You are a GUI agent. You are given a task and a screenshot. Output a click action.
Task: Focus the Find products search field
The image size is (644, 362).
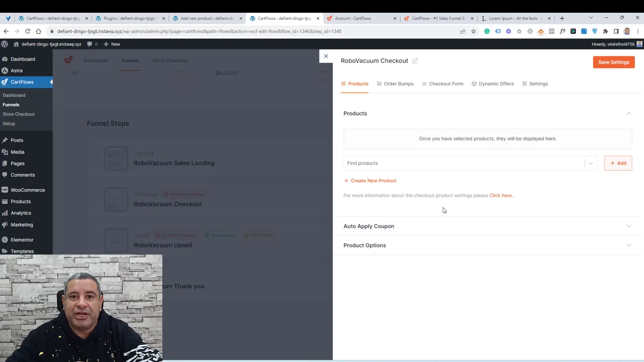[464, 163]
